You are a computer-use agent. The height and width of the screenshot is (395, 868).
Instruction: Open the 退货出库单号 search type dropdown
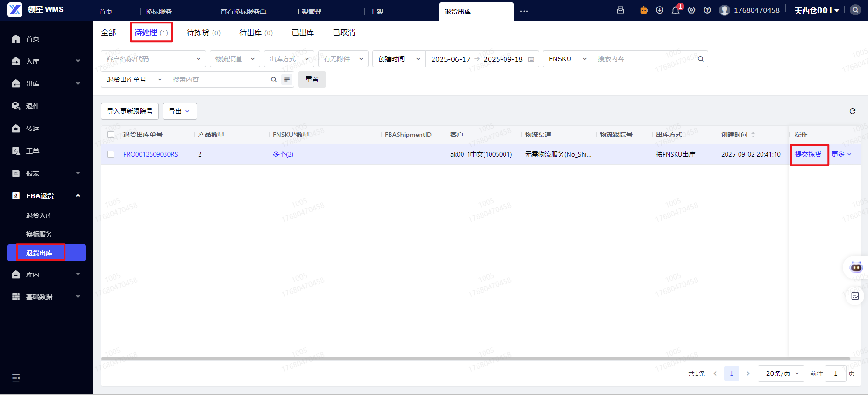click(x=134, y=79)
